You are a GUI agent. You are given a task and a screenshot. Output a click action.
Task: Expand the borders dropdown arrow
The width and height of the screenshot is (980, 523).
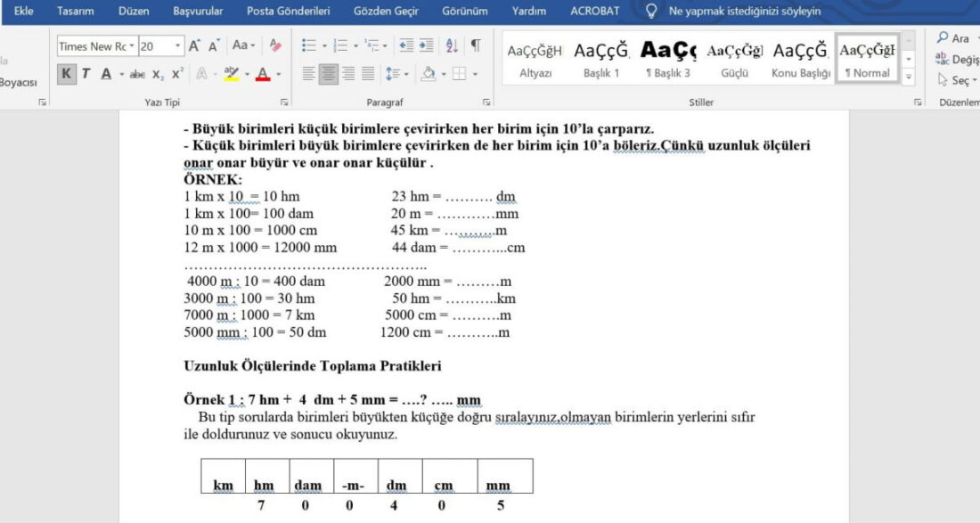click(x=474, y=74)
